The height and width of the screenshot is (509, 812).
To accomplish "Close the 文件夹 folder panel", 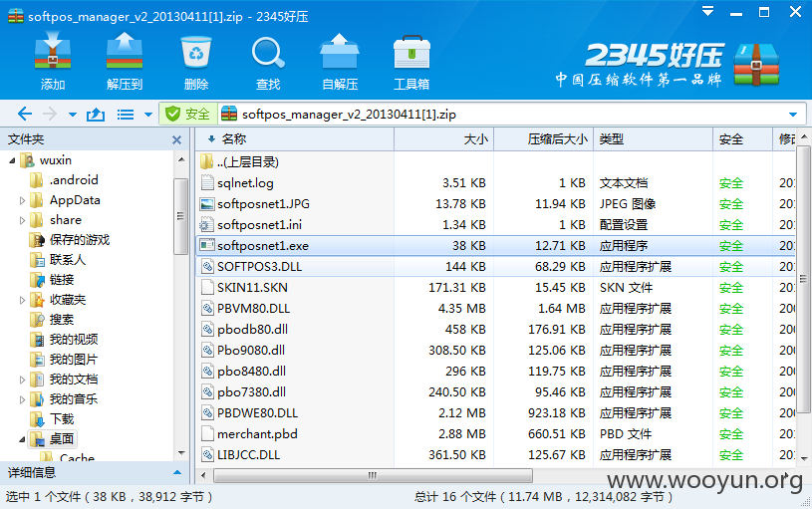I will (x=176, y=139).
